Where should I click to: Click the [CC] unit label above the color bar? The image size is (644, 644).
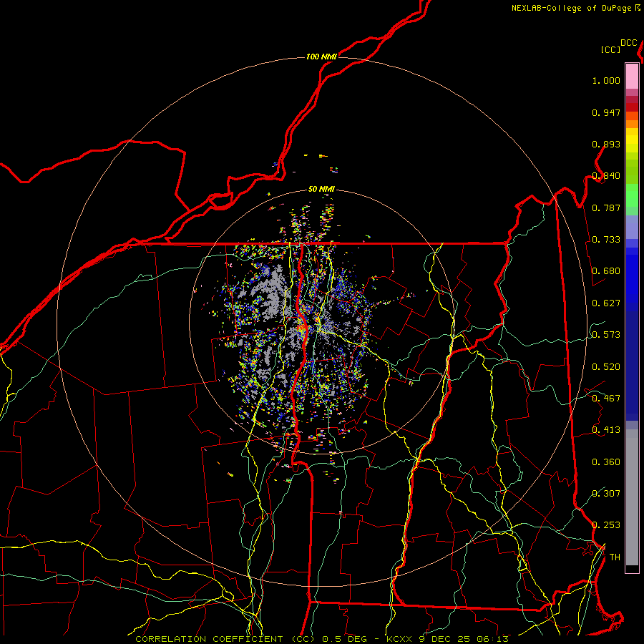(x=610, y=49)
